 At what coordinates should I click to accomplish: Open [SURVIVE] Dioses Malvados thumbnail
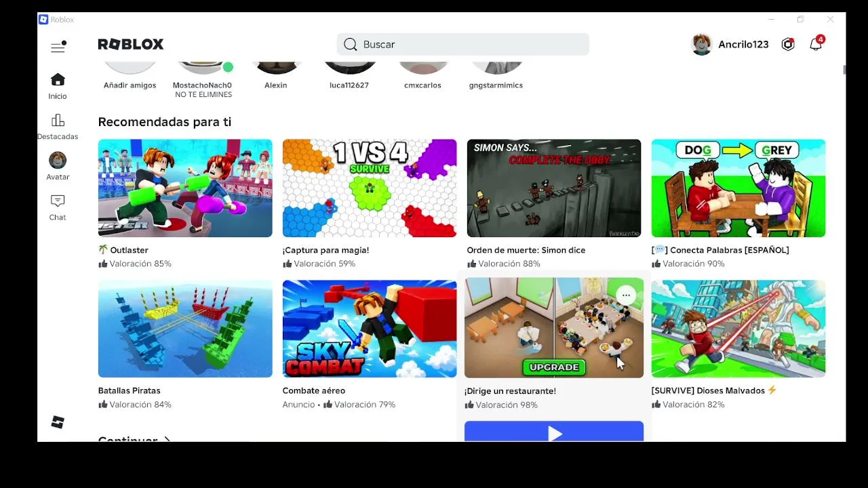click(x=738, y=329)
